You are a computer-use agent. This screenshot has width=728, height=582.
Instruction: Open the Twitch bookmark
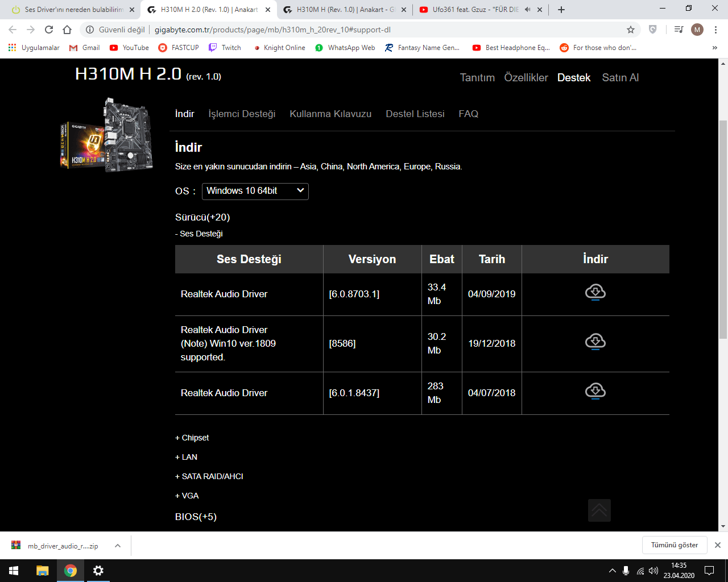(225, 48)
